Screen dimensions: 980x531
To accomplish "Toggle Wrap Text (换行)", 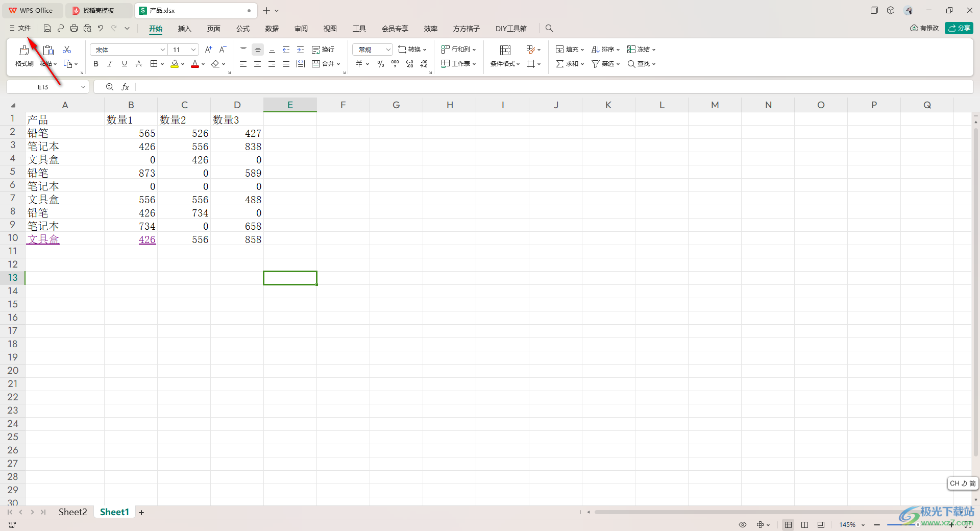I will 323,50.
